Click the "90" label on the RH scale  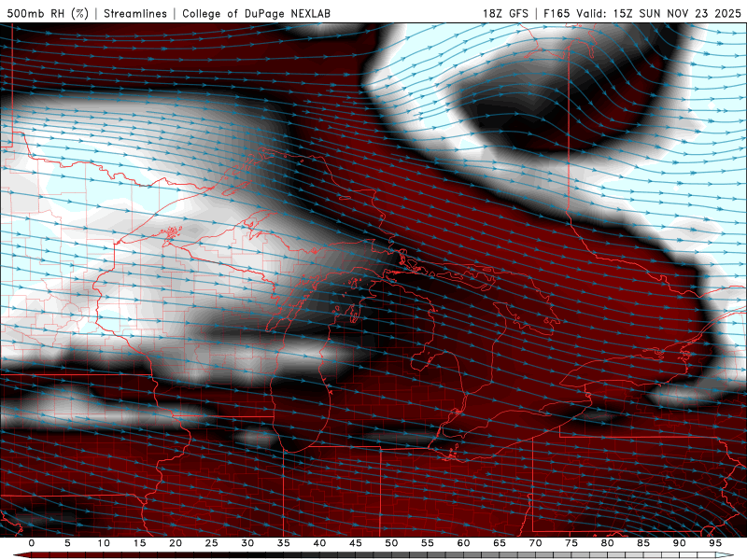680,543
